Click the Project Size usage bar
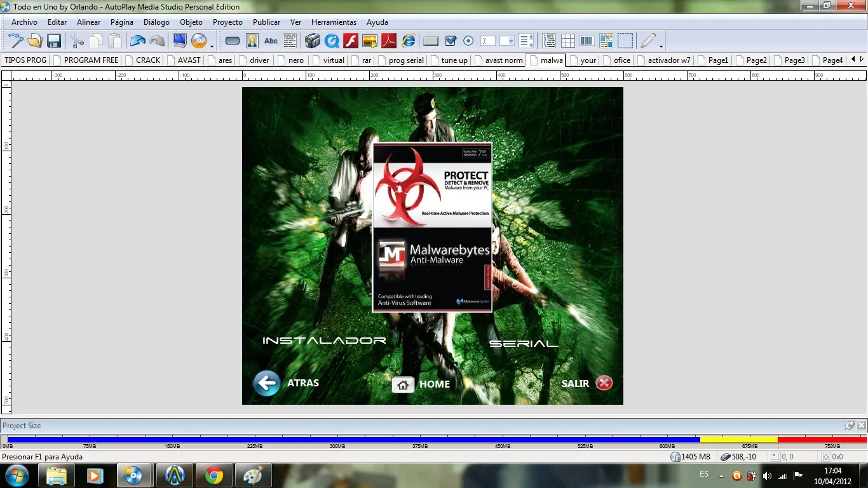Screen dimensions: 868x488 433,439
